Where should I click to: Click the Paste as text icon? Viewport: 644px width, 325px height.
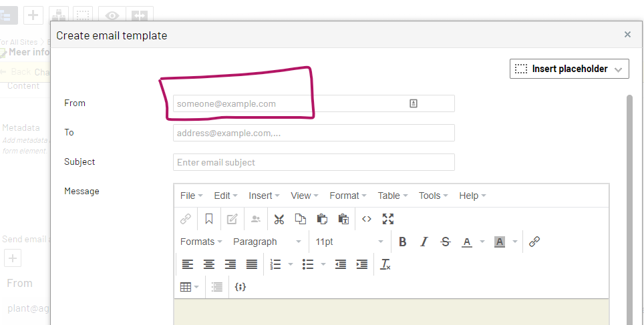pos(343,219)
